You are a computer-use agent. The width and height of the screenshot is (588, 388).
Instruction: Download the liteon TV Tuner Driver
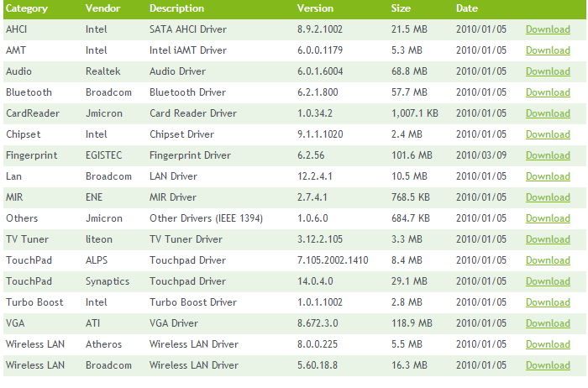548,239
